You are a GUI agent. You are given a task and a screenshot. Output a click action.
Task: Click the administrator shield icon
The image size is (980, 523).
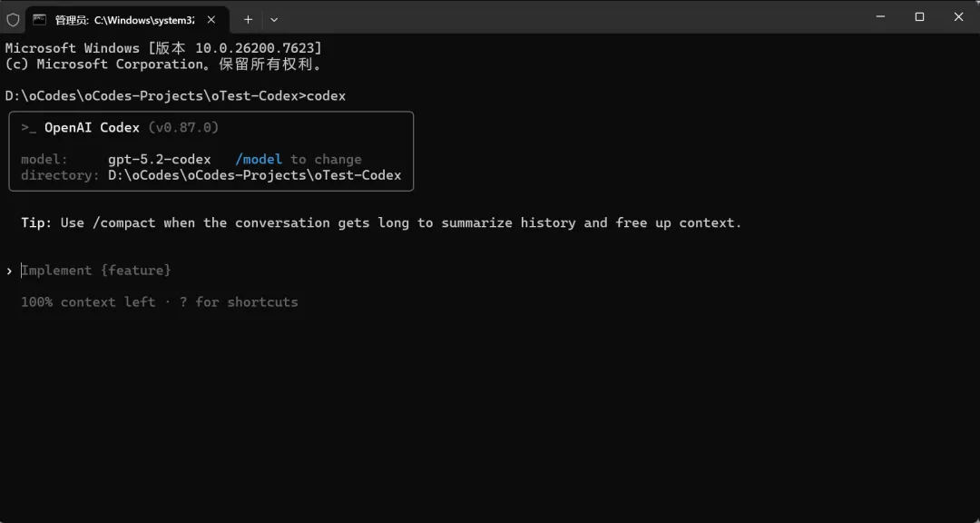point(13,19)
